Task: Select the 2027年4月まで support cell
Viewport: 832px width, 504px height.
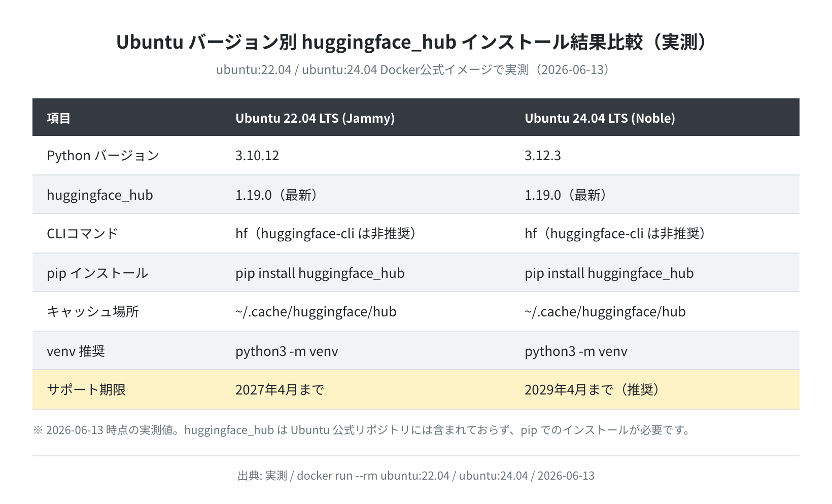Action: 280,389
